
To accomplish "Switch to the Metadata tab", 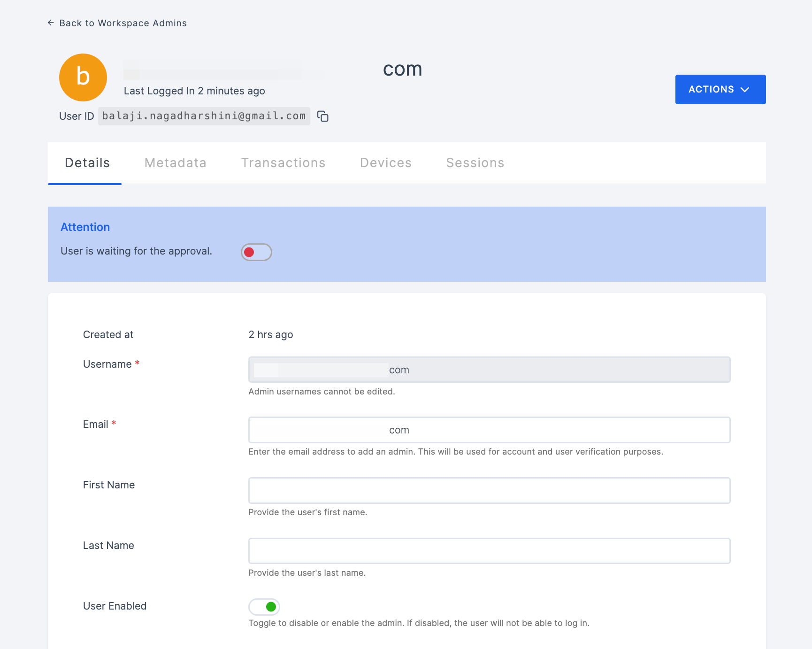I will (x=176, y=163).
